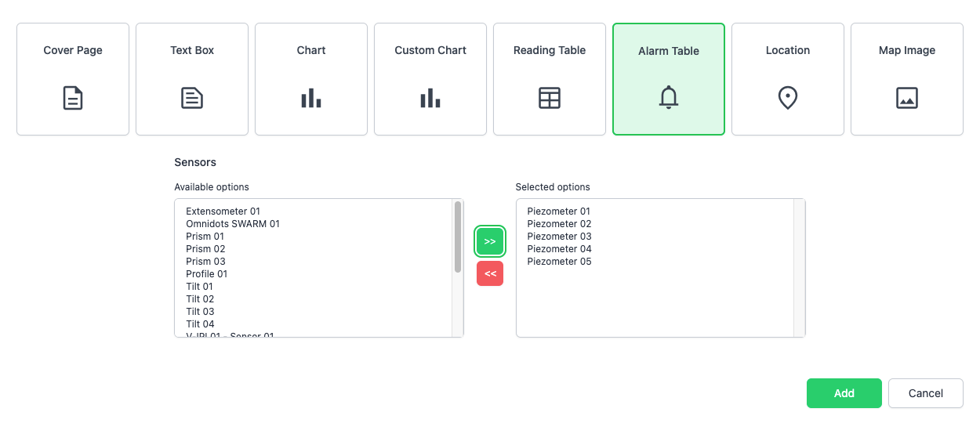The image size is (980, 423).
Task: Select Tilt 03 in available sensors
Action: click(200, 312)
